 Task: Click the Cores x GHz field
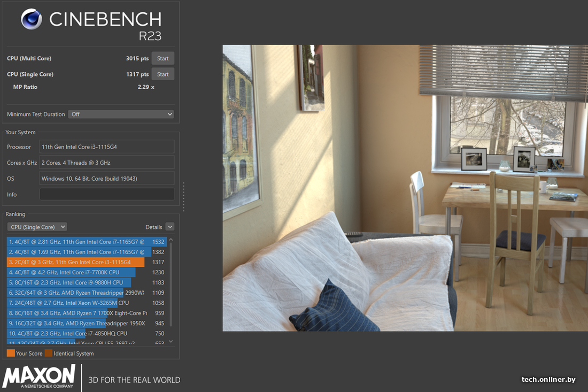click(x=107, y=163)
